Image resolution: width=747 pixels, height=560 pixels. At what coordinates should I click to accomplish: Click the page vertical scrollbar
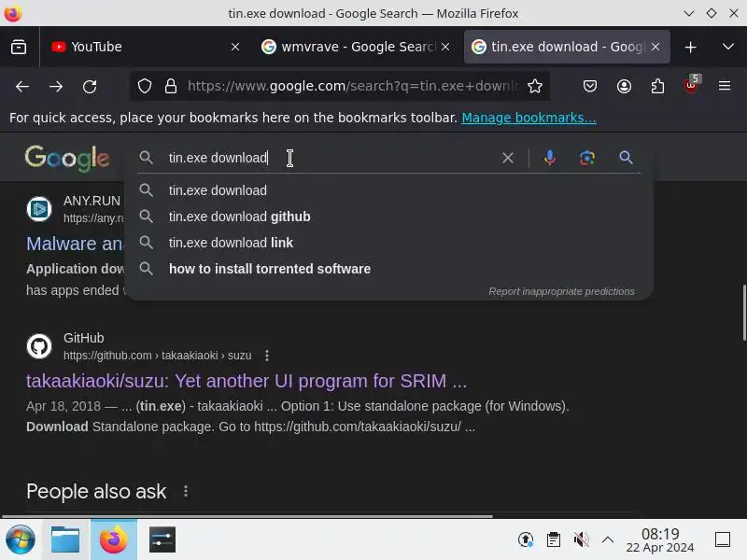(743, 313)
